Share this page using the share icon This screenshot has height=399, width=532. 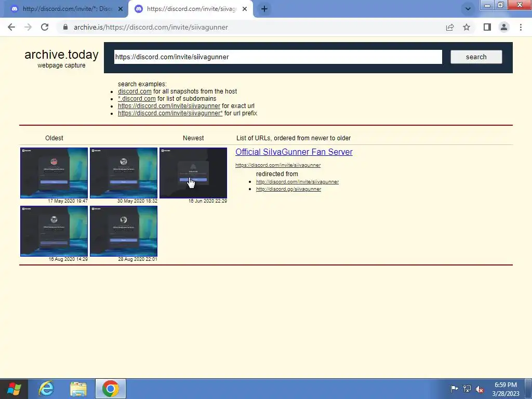(450, 27)
